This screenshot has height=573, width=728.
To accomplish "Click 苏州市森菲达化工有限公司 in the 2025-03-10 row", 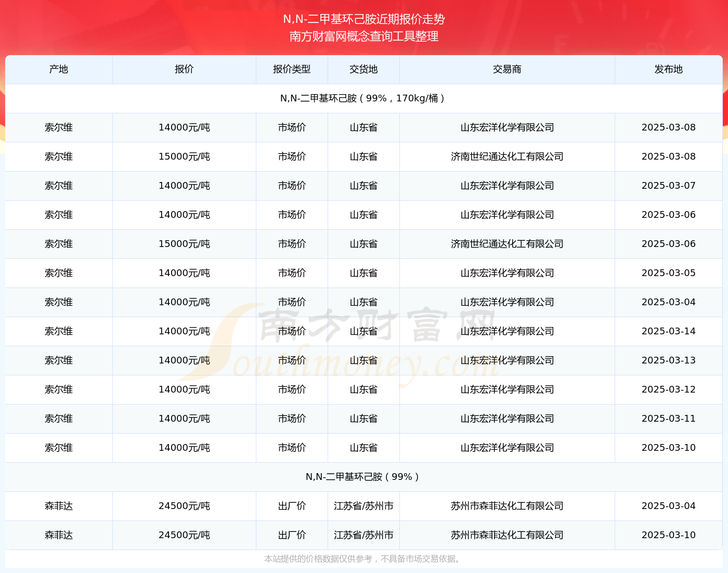I will [x=507, y=535].
